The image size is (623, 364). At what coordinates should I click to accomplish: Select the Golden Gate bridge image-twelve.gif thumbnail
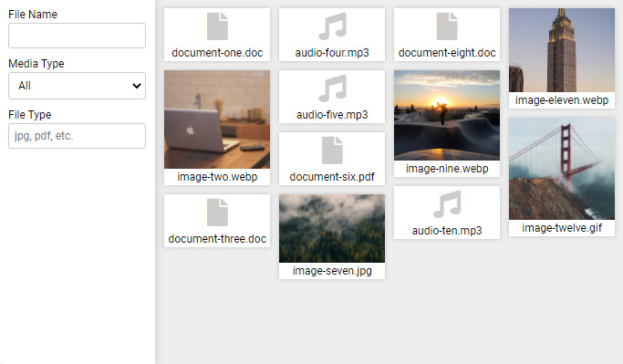pyautogui.click(x=562, y=169)
